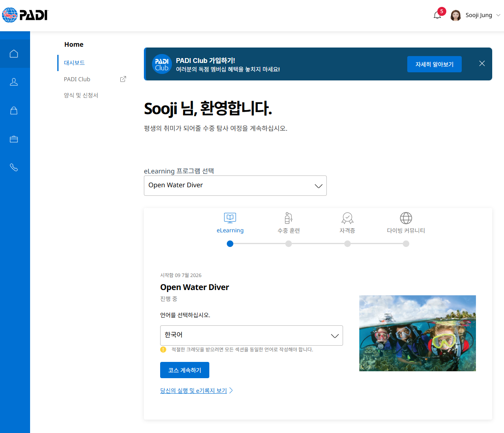Select the 대시보드 menu item

(x=74, y=63)
